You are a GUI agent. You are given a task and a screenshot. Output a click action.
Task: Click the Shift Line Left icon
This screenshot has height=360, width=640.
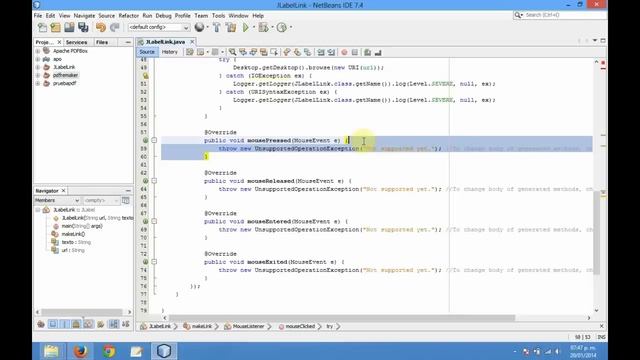pyautogui.click(x=321, y=52)
